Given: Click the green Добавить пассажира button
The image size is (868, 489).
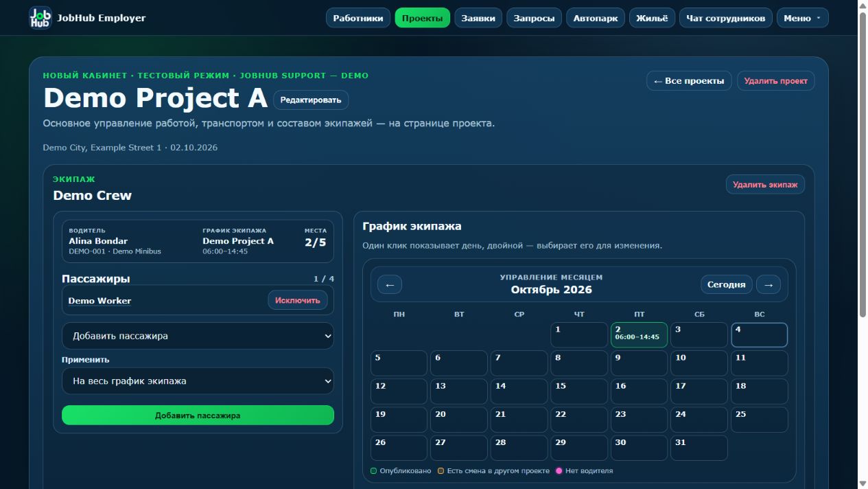Looking at the screenshot, I should 198,416.
